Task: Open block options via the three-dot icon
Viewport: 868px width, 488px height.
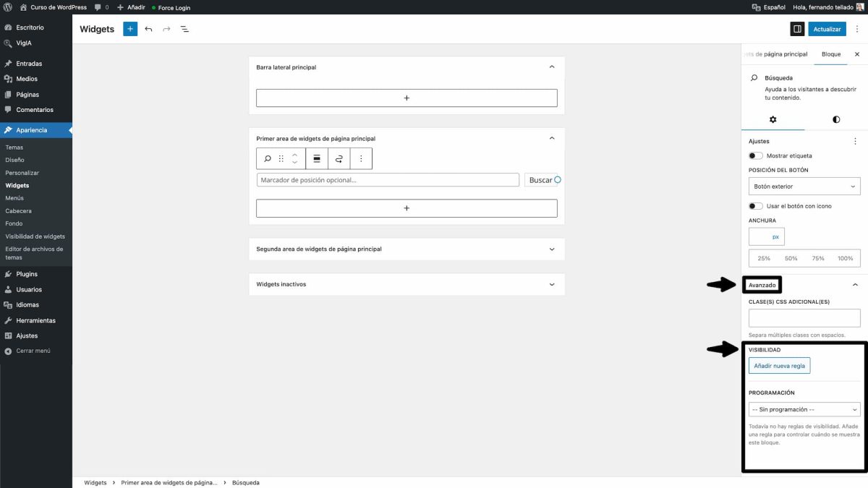Action: click(x=361, y=158)
